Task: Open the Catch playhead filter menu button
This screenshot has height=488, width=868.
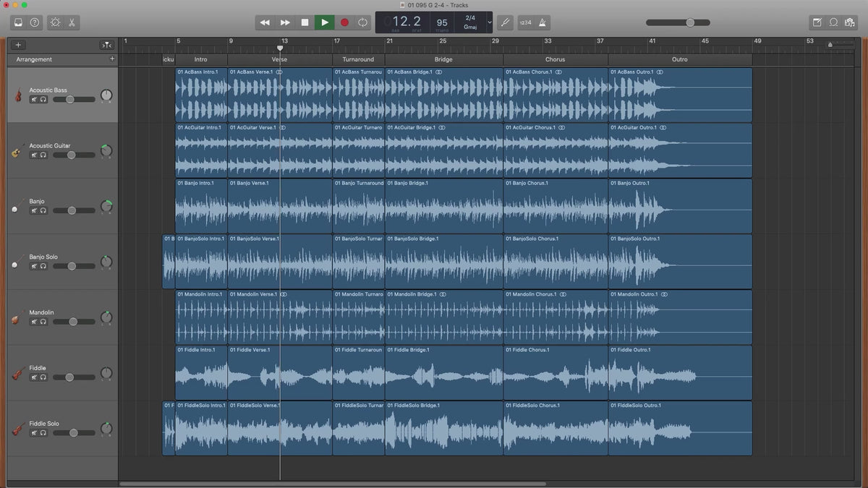Action: (x=106, y=45)
